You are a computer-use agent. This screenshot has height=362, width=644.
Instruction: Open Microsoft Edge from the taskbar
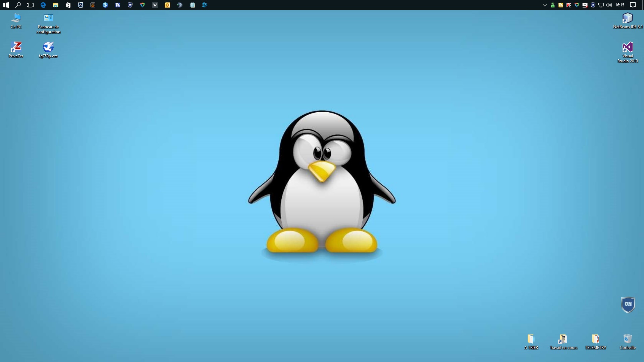click(x=43, y=5)
